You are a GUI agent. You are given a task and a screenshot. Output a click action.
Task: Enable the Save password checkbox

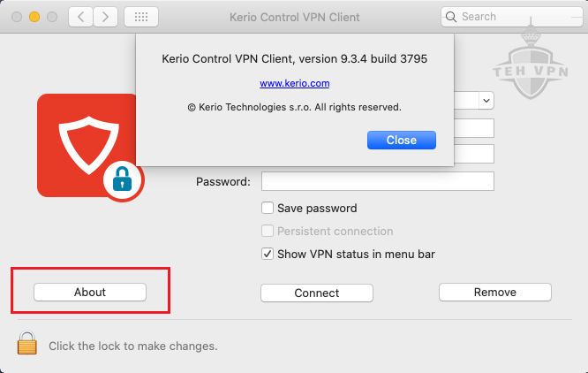coord(268,208)
